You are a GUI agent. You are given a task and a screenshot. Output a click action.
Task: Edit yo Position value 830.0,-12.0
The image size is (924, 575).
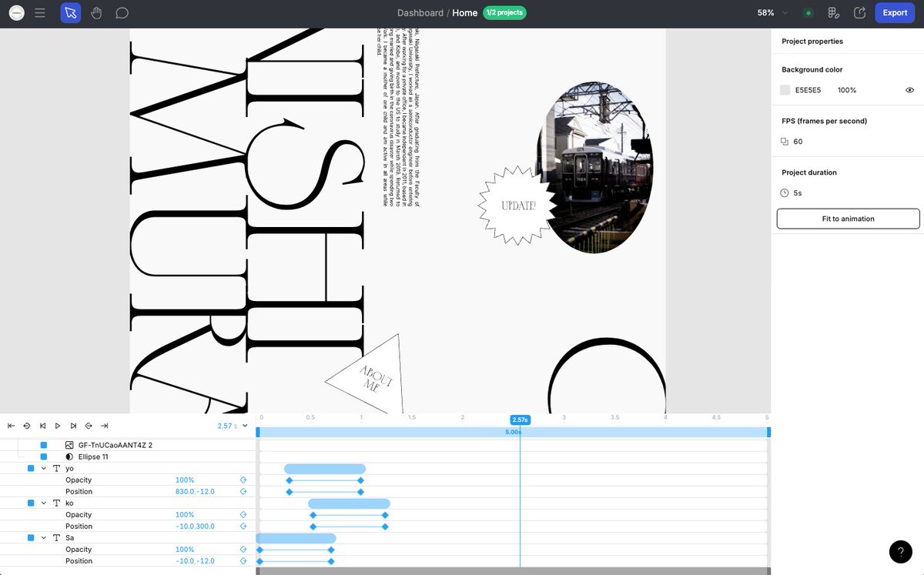click(195, 491)
